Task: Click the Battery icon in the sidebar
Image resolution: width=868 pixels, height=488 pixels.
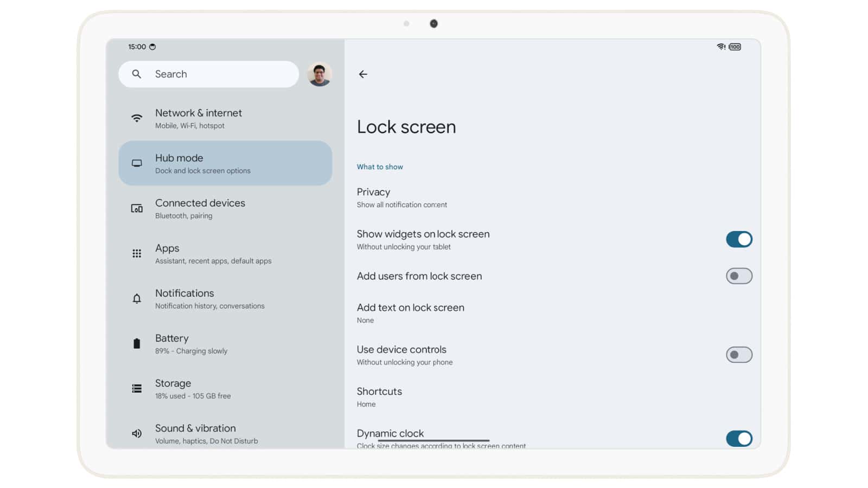Action: tap(137, 343)
